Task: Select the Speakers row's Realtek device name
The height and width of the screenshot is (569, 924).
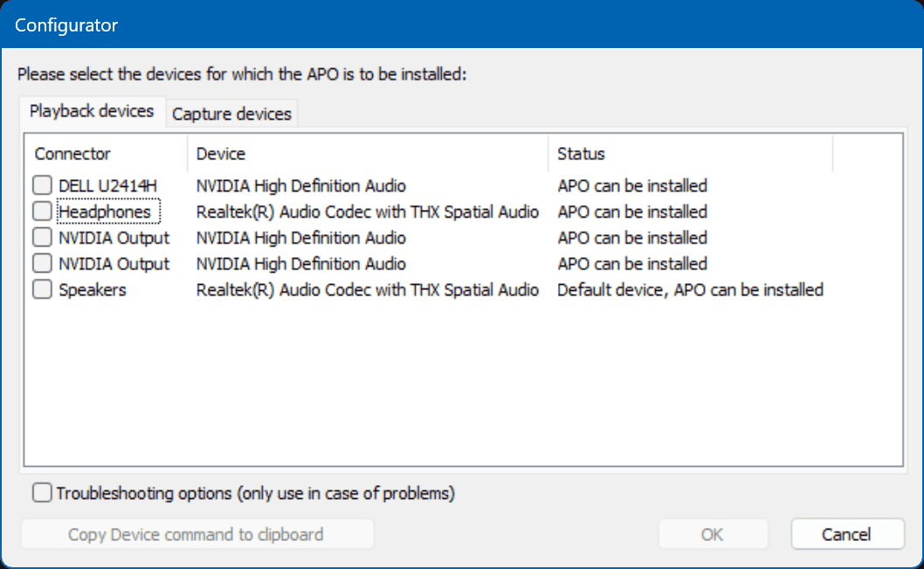Action: [x=367, y=290]
